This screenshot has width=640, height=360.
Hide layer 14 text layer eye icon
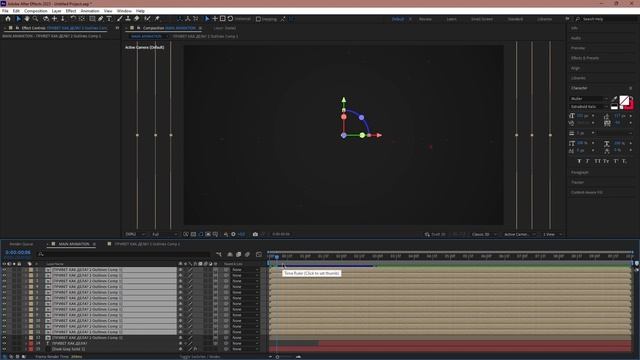[4, 344]
